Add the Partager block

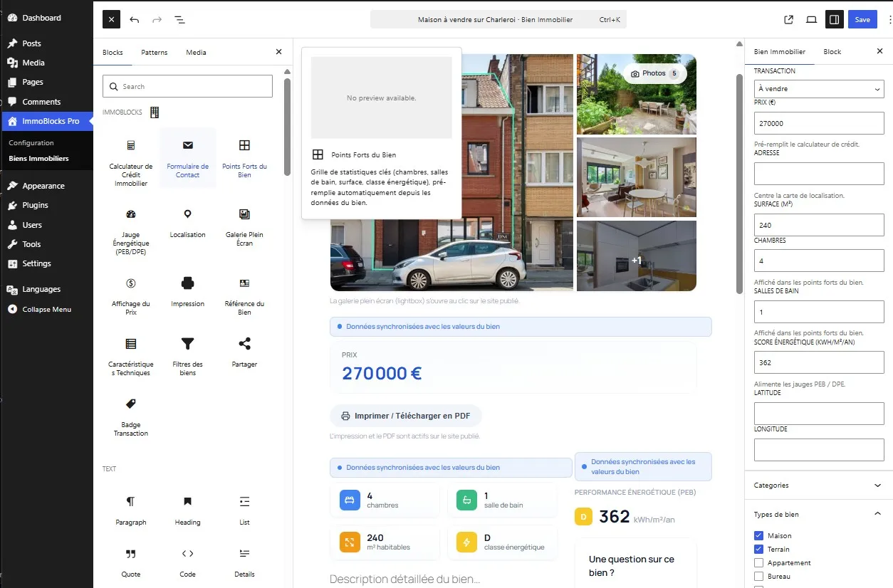244,352
